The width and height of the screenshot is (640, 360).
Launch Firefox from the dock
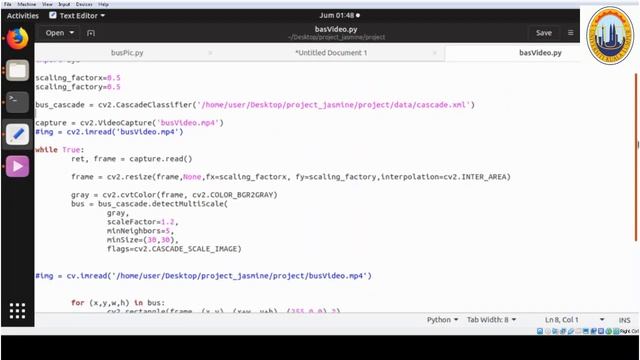pos(17,38)
